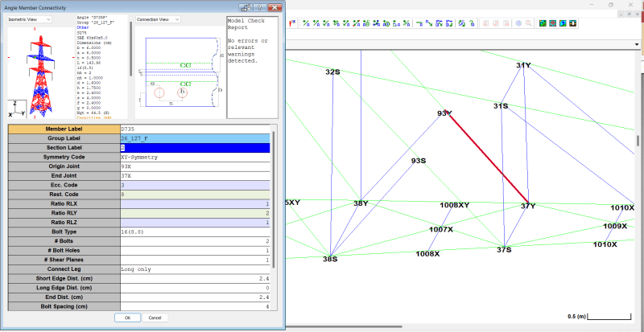Change the Symmetry Code XY-Symmetry cell
This screenshot has width=644, height=332.
pos(195,157)
